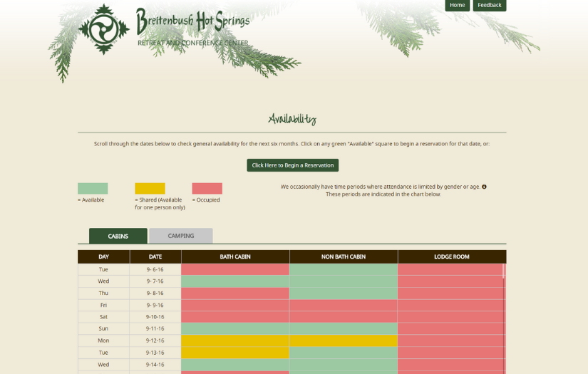
Task: Click the Sat day cell
Action: [104, 317]
